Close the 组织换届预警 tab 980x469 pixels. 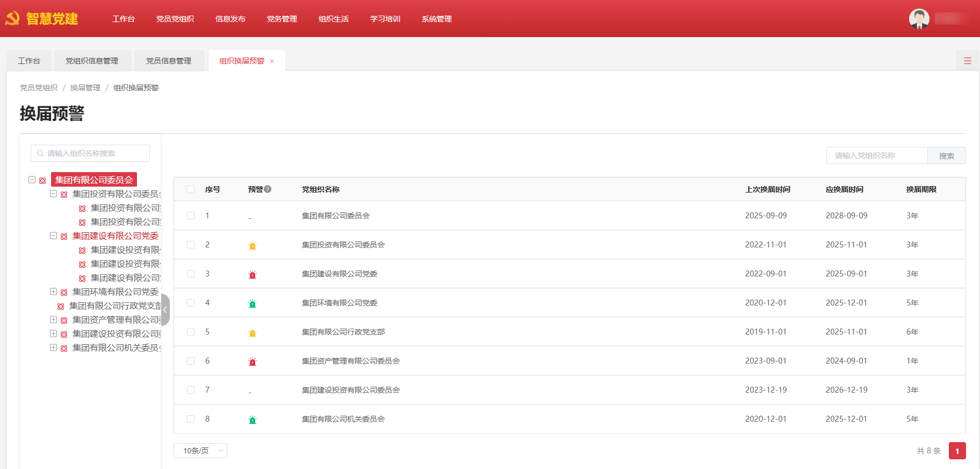(272, 61)
